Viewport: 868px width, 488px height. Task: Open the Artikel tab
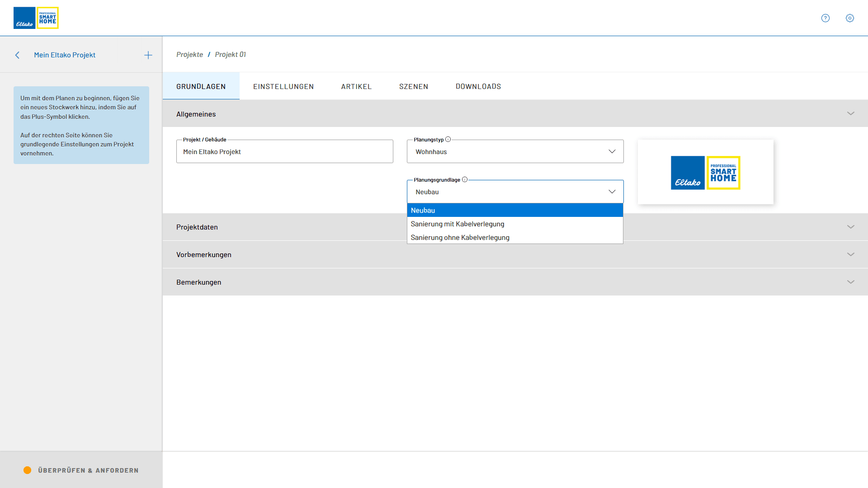pyautogui.click(x=356, y=86)
